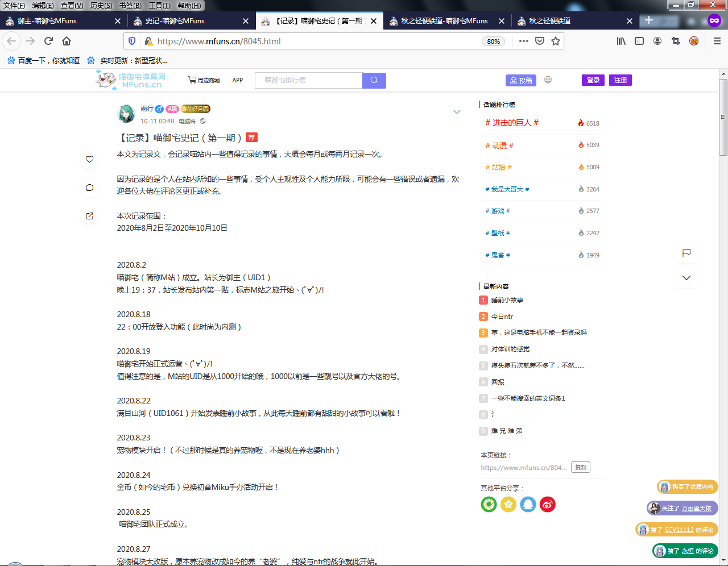The width and height of the screenshot is (728, 566).
Task: Click the heart like icon beside post
Action: point(89,159)
